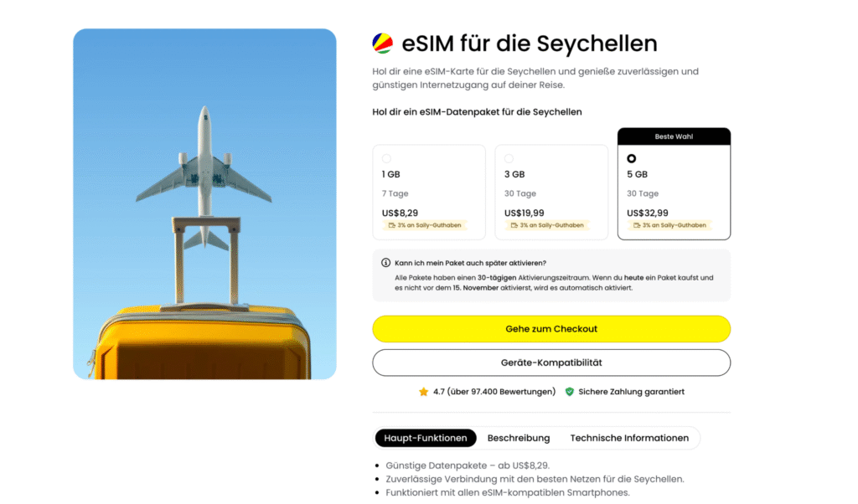The height and width of the screenshot is (504, 858).
Task: Select the 1 GB data package radio button
Action: coord(386,157)
